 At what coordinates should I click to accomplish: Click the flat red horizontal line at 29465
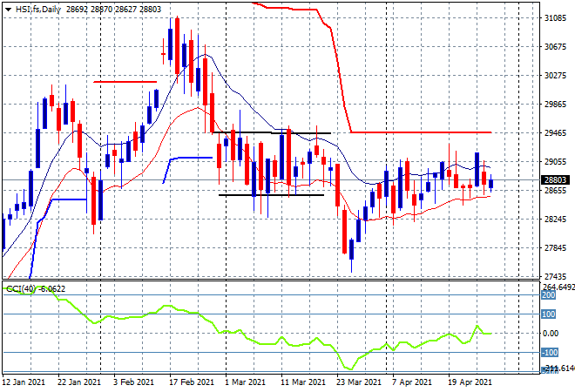[x=421, y=132]
